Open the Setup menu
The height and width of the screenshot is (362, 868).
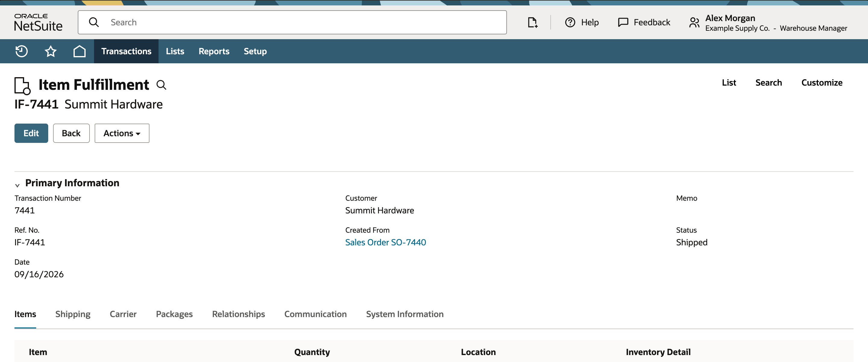[255, 51]
